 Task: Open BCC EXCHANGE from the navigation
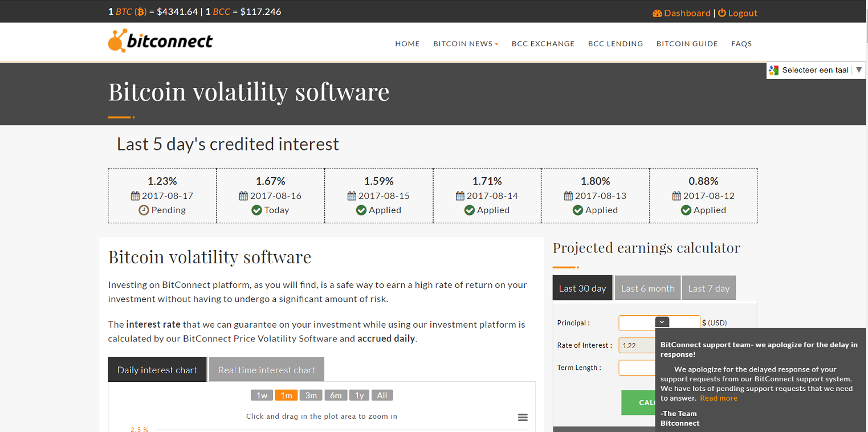tap(543, 44)
